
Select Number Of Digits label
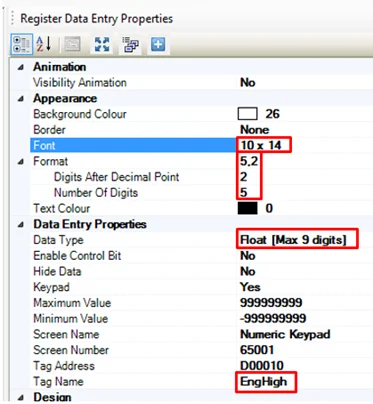(96, 193)
